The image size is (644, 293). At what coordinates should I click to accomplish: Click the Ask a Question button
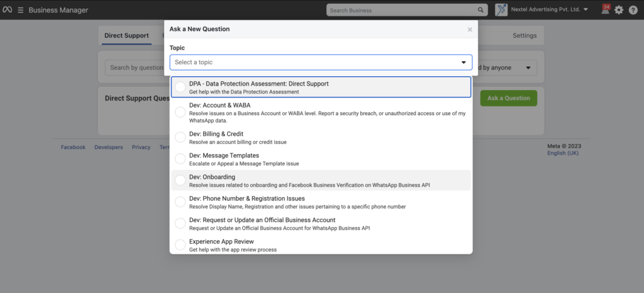(508, 98)
